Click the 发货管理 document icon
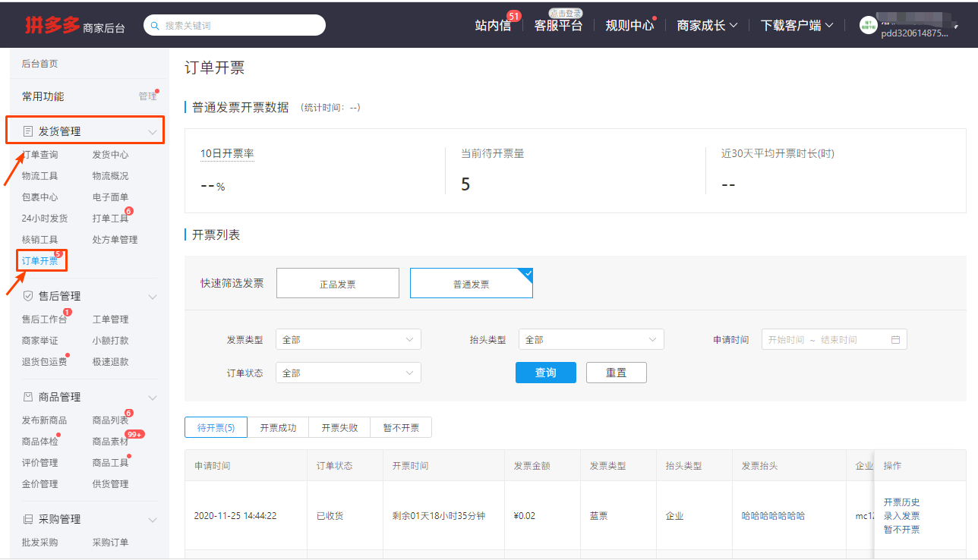This screenshot has height=560, width=978. point(28,131)
